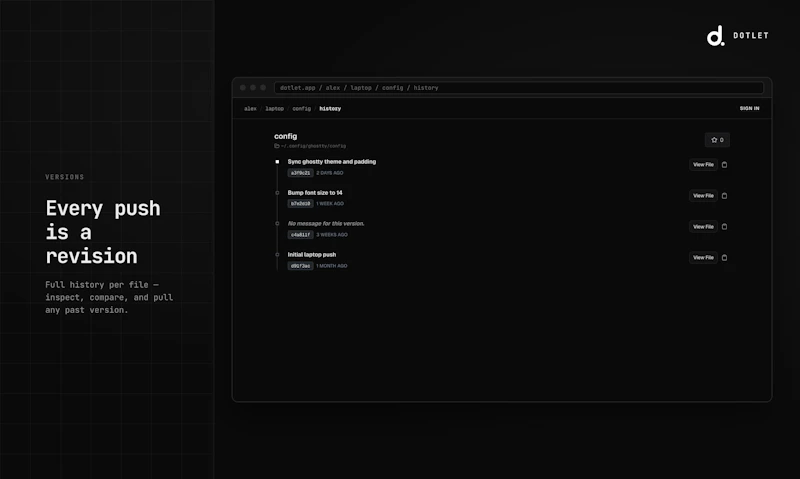View file for 'Initial laptop push'
This screenshot has width=800, height=479.
[703, 258]
